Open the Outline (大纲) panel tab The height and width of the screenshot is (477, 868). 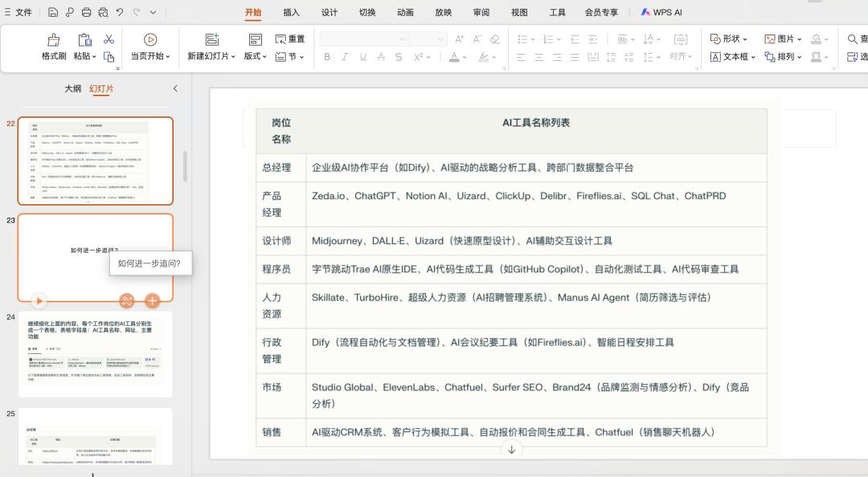coord(72,89)
